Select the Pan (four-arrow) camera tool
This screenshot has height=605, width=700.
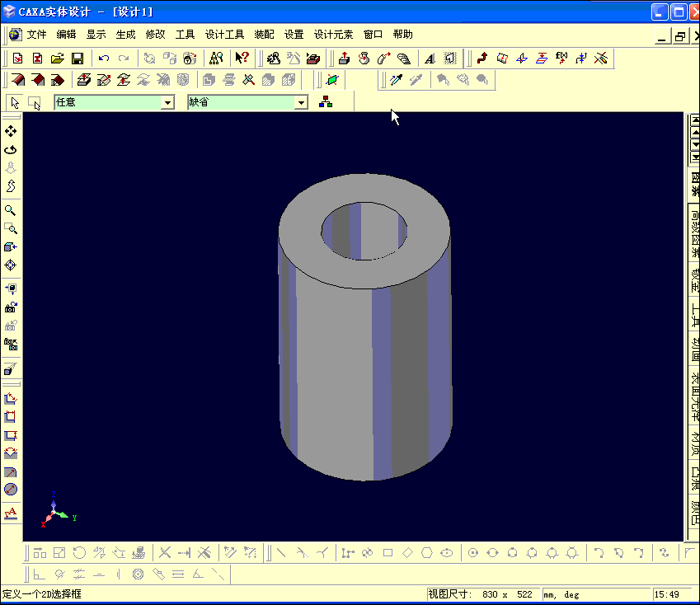click(11, 131)
